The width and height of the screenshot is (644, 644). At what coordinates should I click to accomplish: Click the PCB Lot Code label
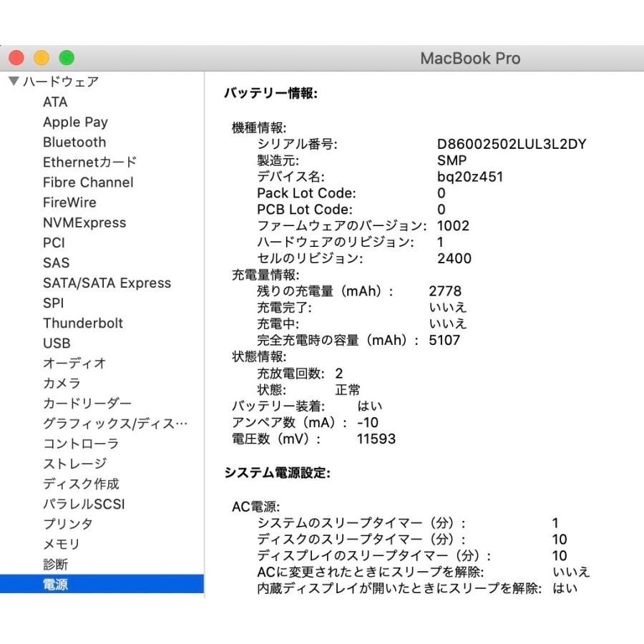305,210
